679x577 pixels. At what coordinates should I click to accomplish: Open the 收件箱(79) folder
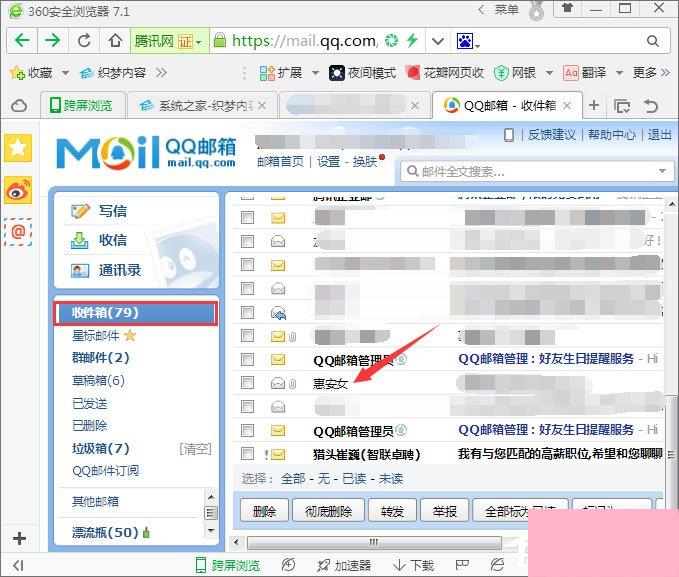click(136, 313)
